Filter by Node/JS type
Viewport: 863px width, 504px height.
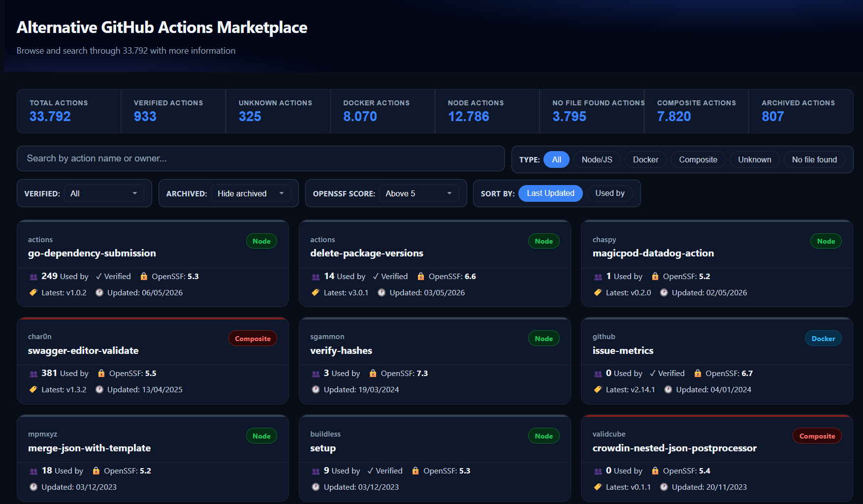(x=597, y=159)
